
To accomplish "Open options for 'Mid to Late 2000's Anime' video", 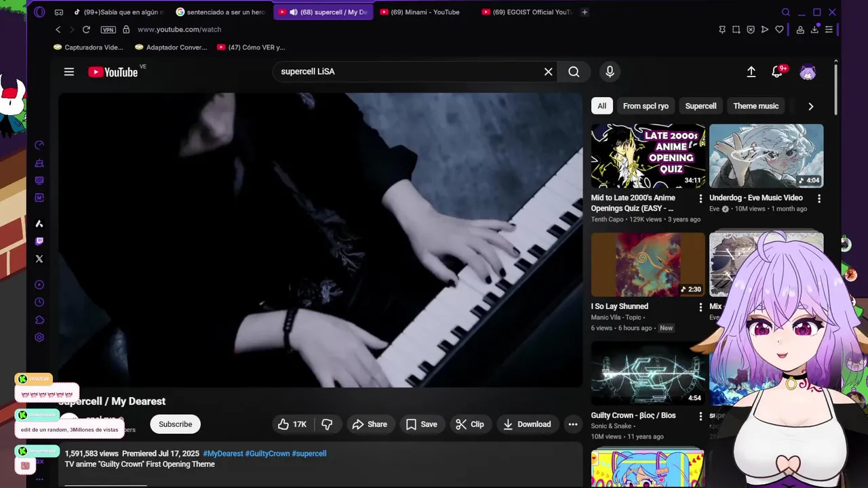I will pos(701,199).
